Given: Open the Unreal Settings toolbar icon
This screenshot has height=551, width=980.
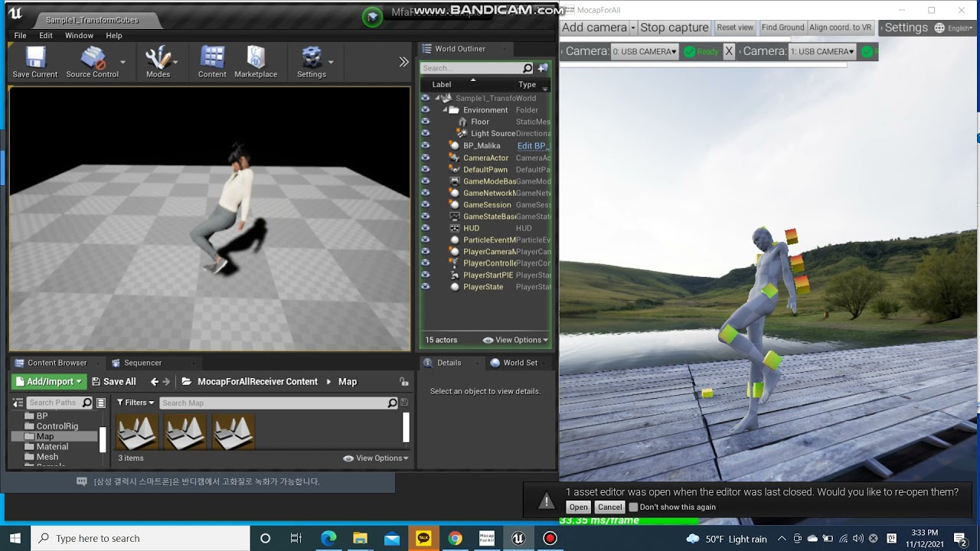Looking at the screenshot, I should click(311, 63).
